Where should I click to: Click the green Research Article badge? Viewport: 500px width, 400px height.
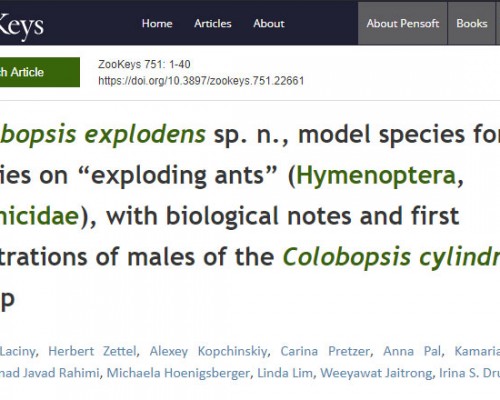40,72
